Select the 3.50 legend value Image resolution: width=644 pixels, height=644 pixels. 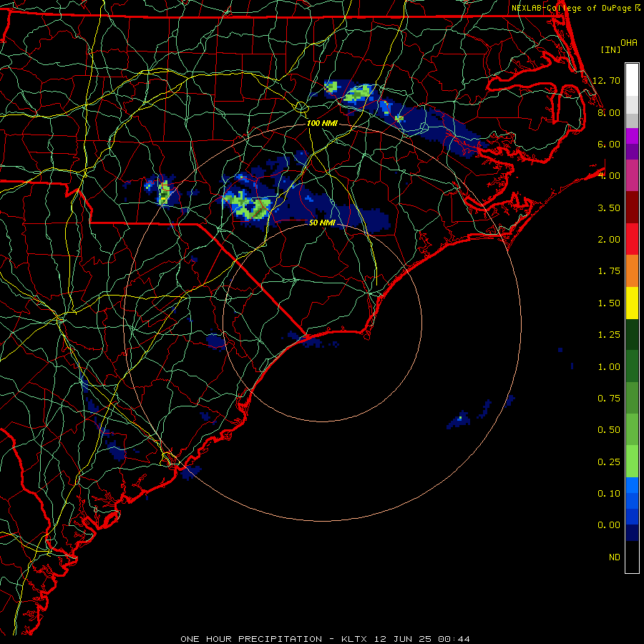[609, 208]
